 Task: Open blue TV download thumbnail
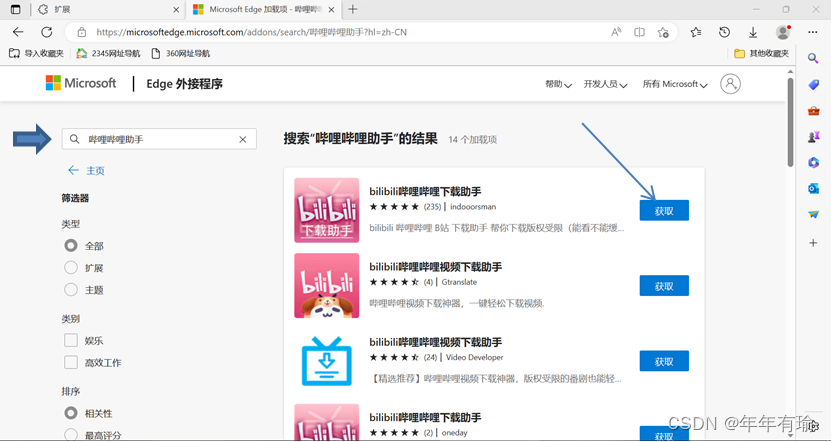pos(326,361)
